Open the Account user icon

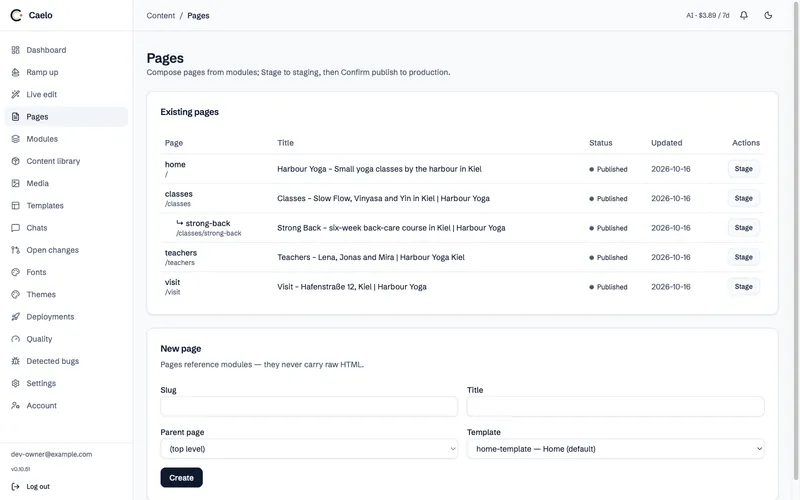(15, 406)
